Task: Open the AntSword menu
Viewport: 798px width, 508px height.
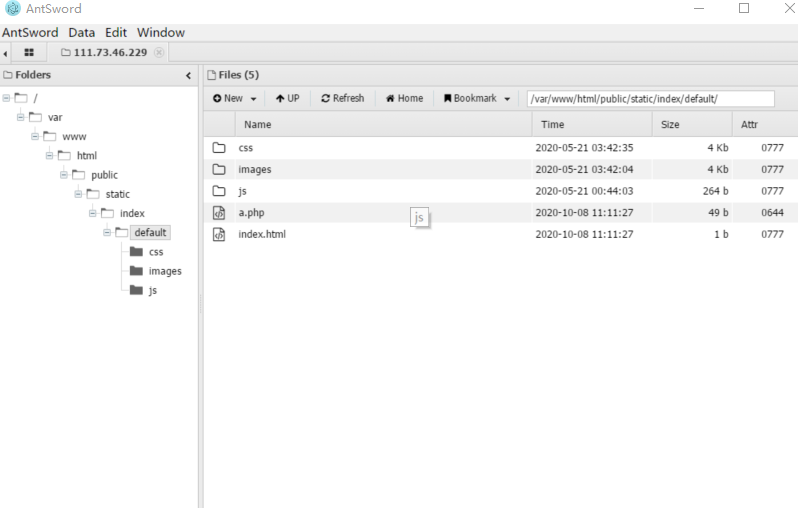Action: pyautogui.click(x=30, y=33)
